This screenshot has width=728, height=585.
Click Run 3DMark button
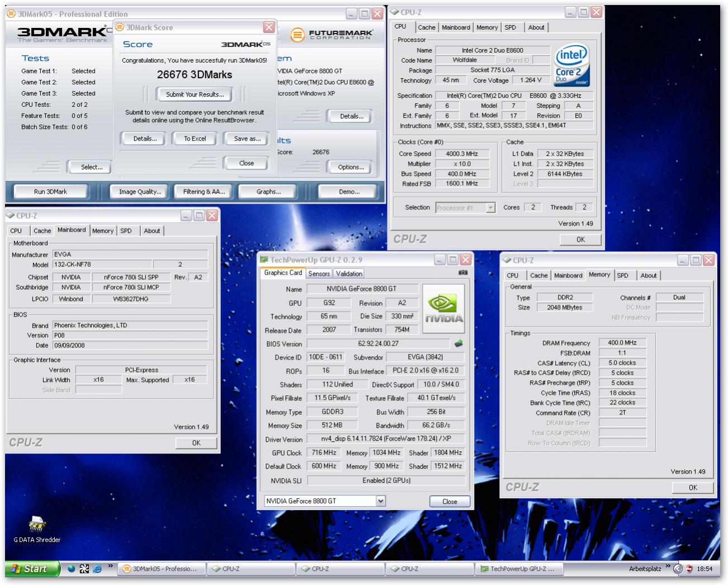[50, 192]
